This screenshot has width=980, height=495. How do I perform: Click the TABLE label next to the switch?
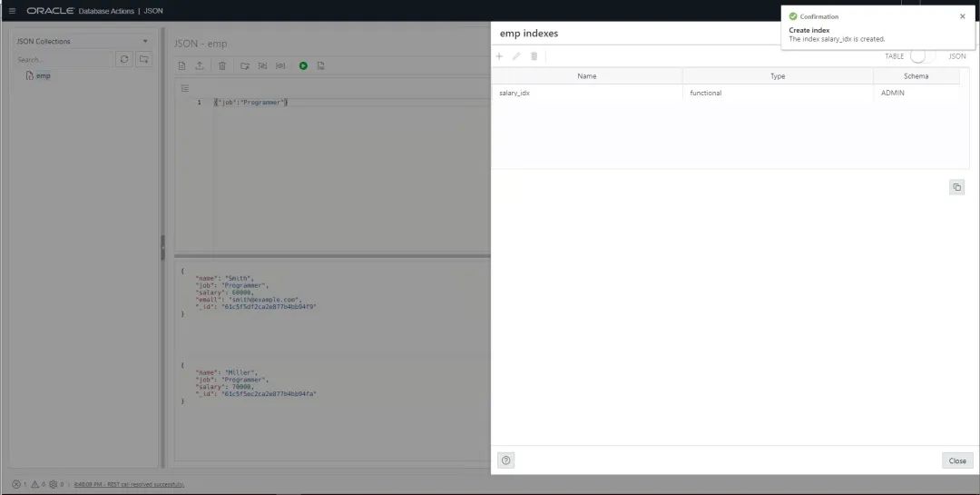tap(894, 56)
